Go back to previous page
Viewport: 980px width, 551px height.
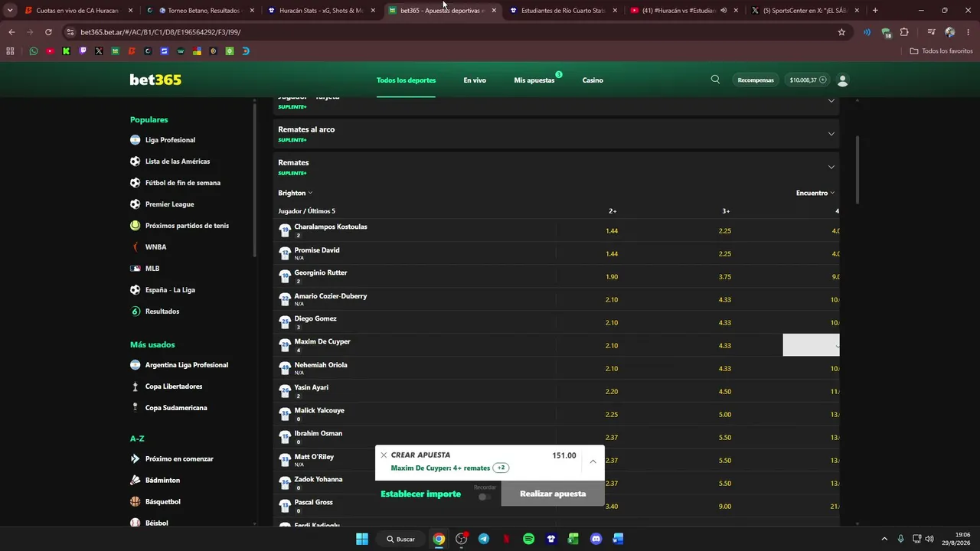[x=11, y=32]
